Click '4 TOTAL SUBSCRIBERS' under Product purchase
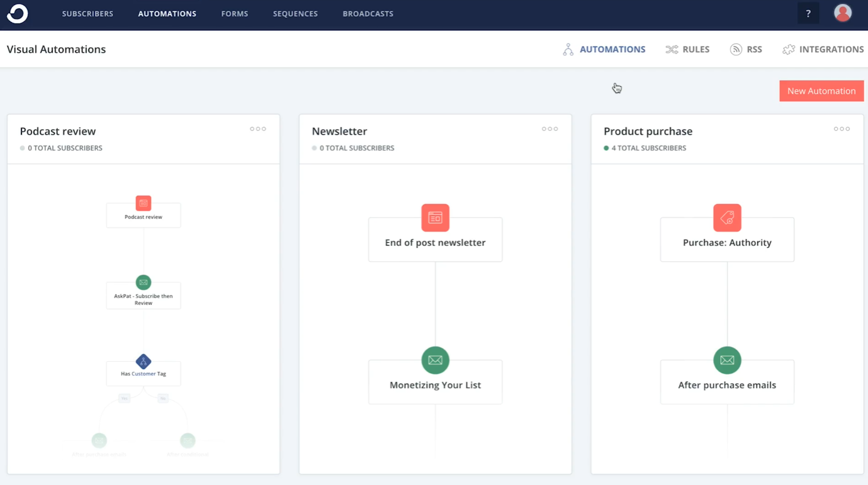Viewport: 868px width, 485px height. tap(649, 148)
